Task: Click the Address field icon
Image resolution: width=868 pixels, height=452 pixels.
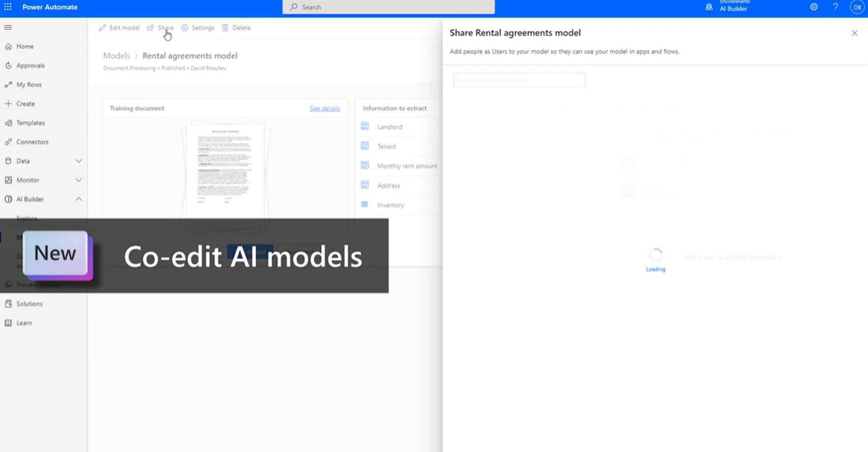Action: tap(365, 185)
